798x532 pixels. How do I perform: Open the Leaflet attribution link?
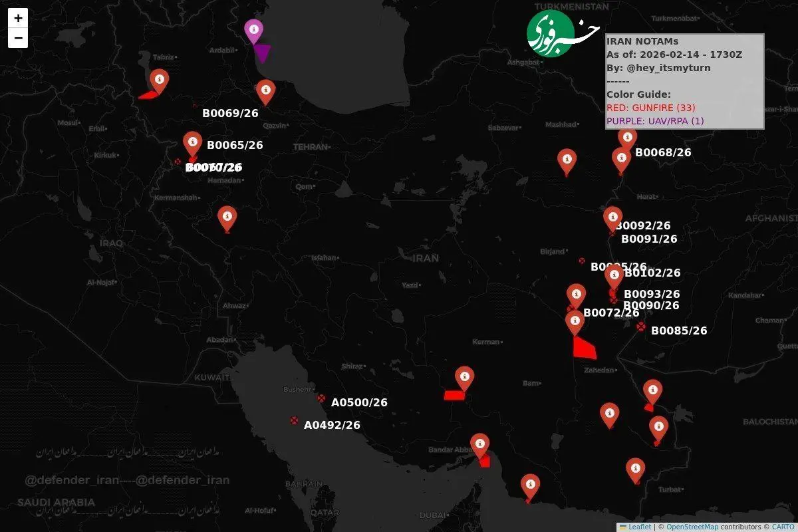[639, 527]
